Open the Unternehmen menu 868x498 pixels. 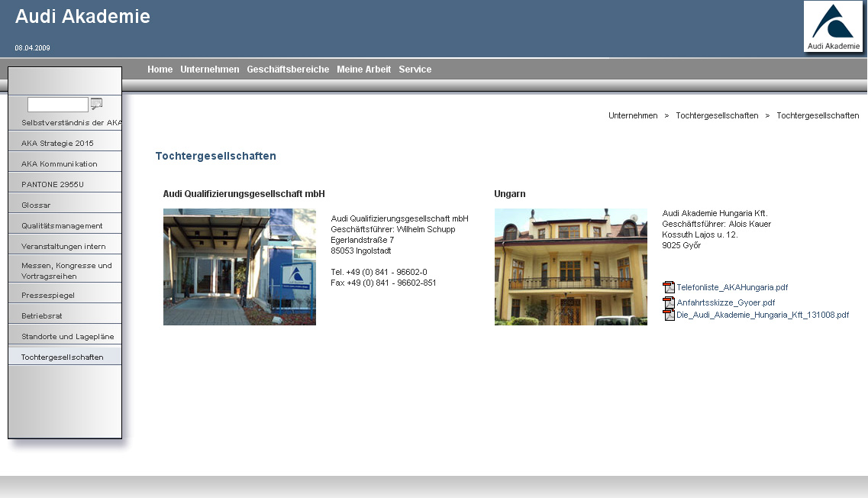coord(210,70)
